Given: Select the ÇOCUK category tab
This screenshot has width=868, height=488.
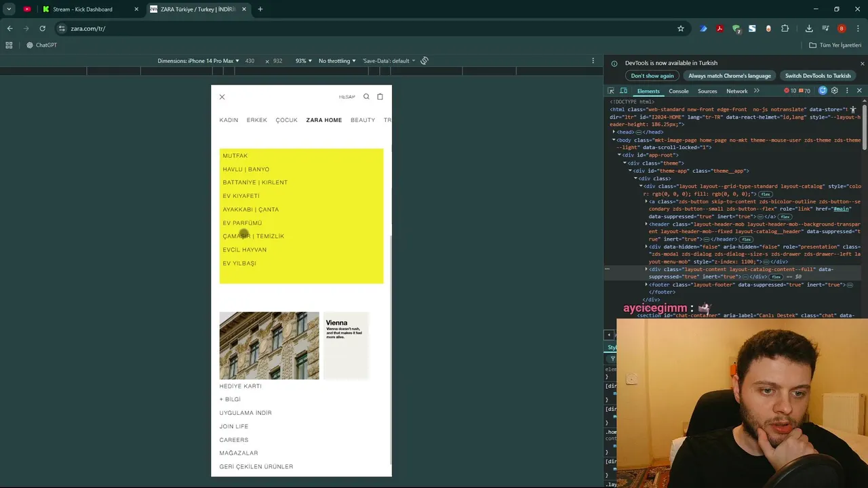Looking at the screenshot, I should point(286,120).
